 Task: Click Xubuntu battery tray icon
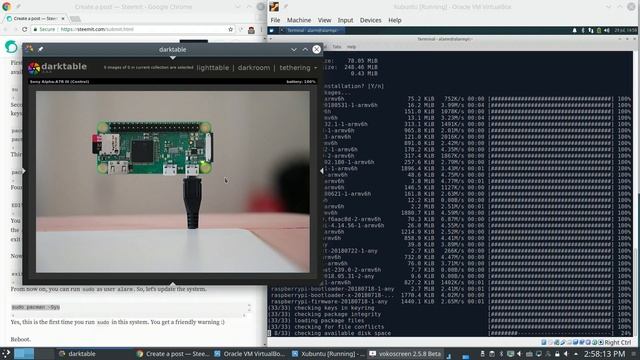pos(599,31)
